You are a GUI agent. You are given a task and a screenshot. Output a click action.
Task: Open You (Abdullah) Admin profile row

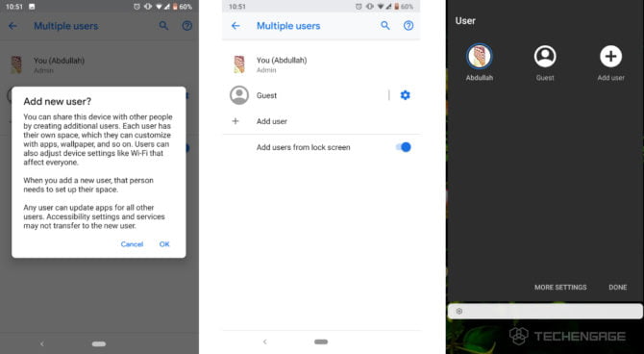(321, 64)
